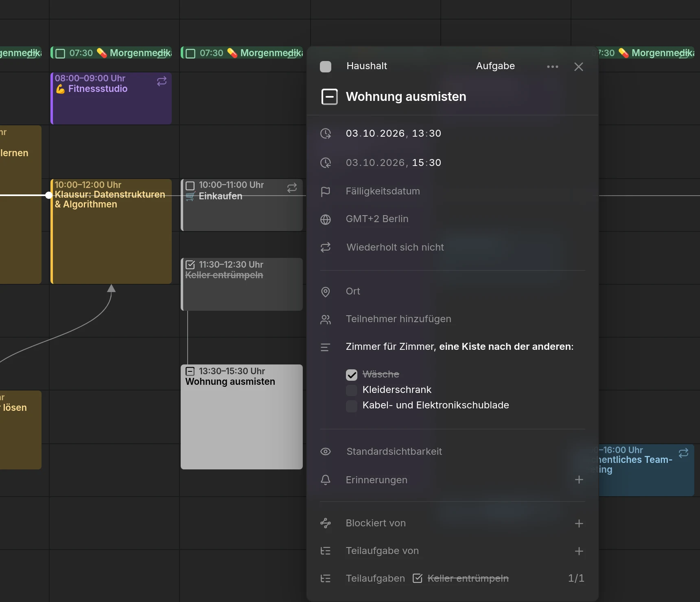This screenshot has width=700, height=602.
Task: Add a reminder with Erinnerungen plus icon
Action: click(579, 480)
